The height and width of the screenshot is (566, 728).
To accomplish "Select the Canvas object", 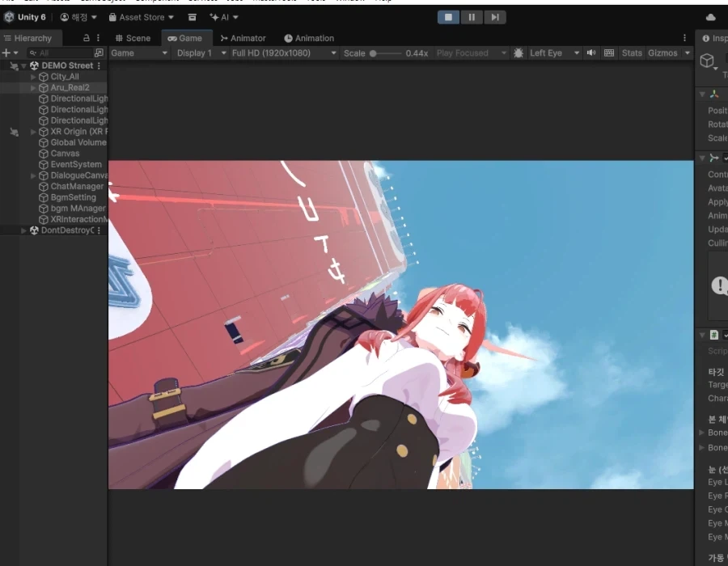I will [65, 154].
